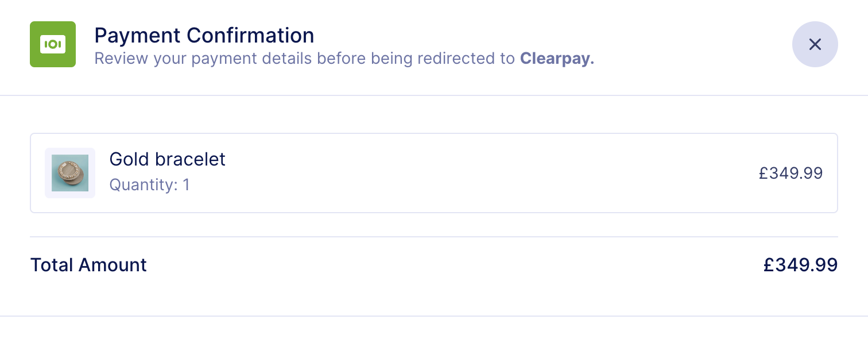This screenshot has height=346, width=868.
Task: Click the Gold bracelet item name
Action: (x=168, y=159)
